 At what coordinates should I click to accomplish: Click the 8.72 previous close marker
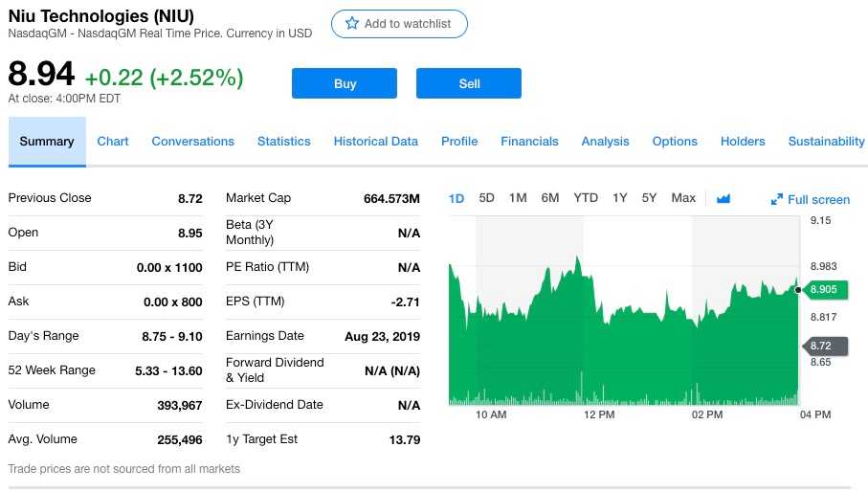pos(825,346)
